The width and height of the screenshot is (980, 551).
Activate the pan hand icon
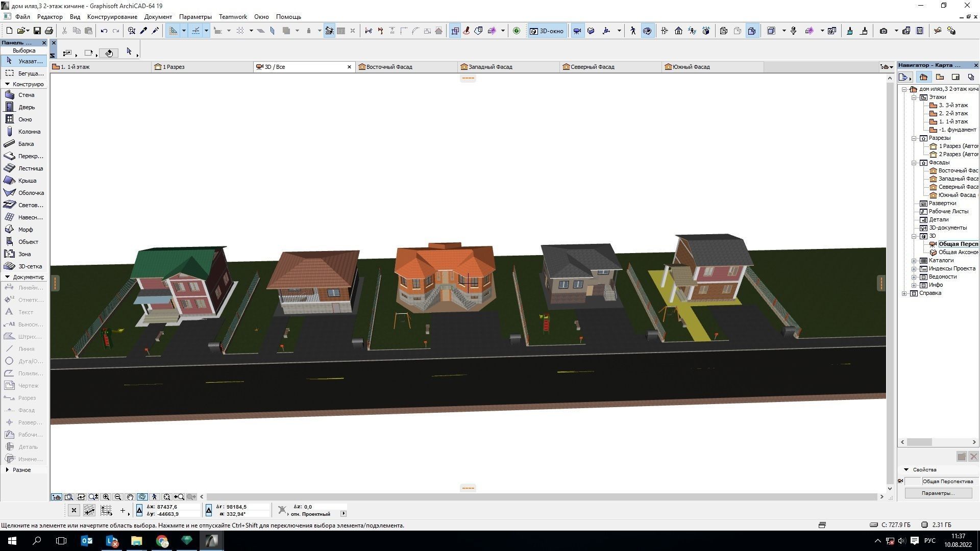130,497
